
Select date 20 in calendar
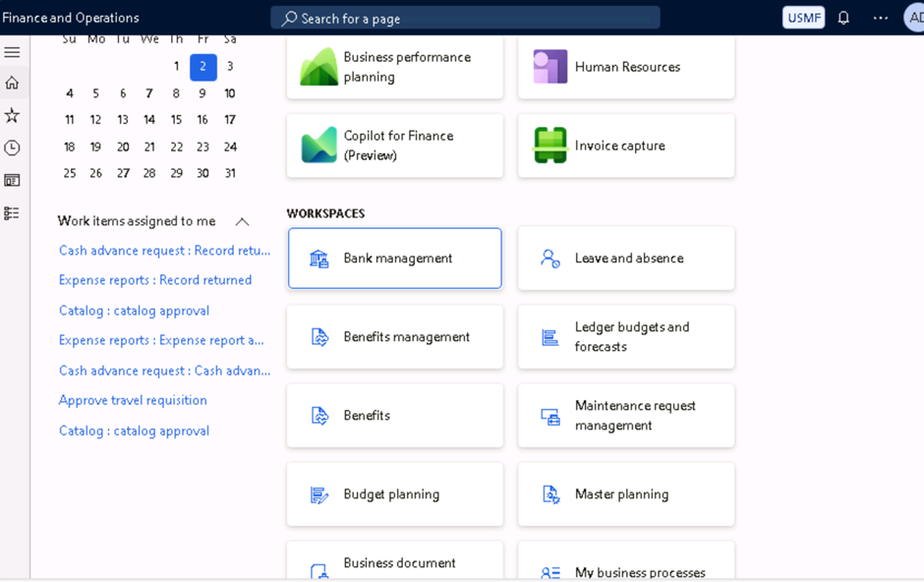point(123,146)
